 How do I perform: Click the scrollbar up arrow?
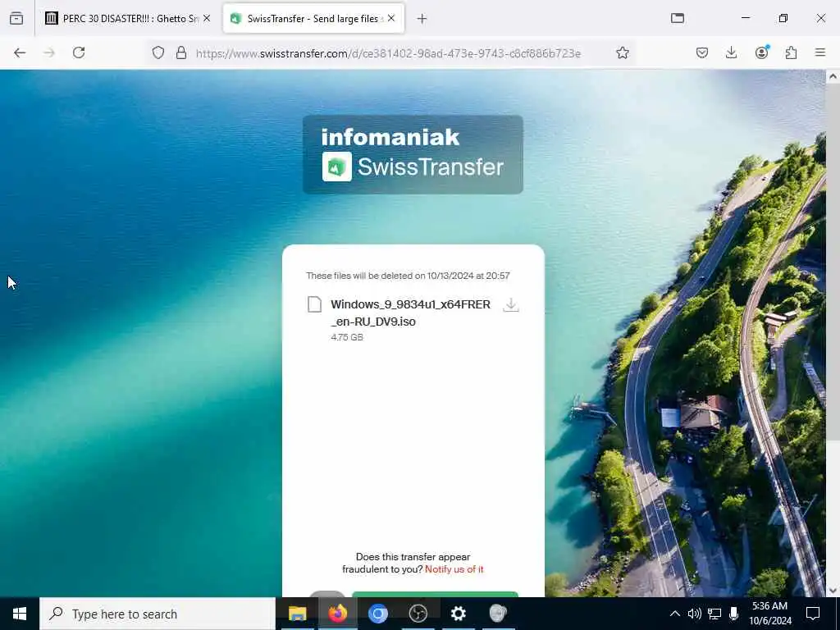[833, 76]
